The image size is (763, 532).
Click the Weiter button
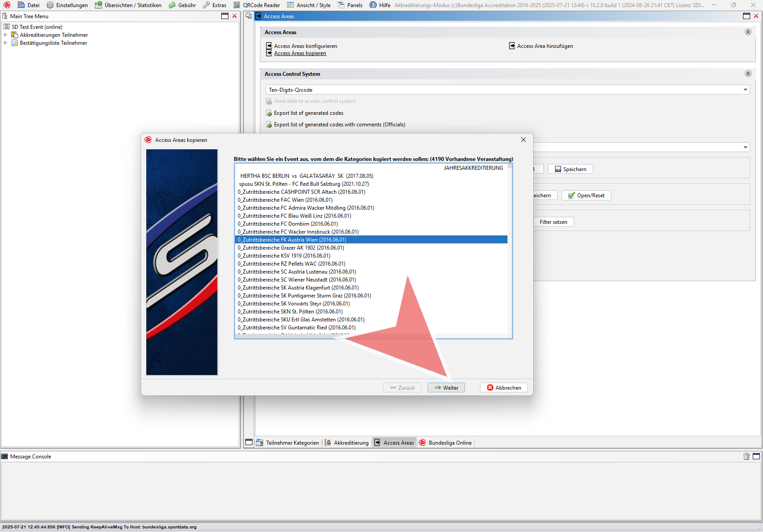446,387
